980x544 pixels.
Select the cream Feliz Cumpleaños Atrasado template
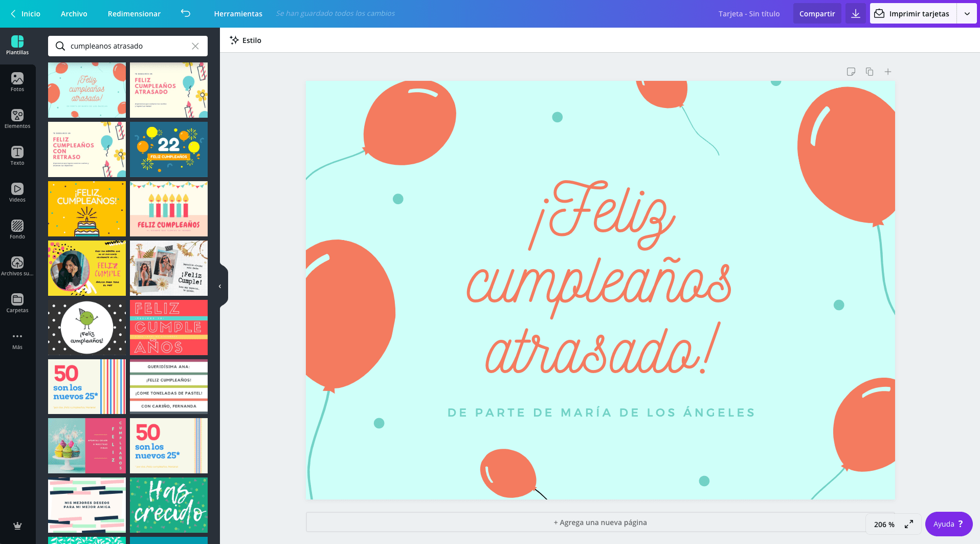tap(169, 90)
